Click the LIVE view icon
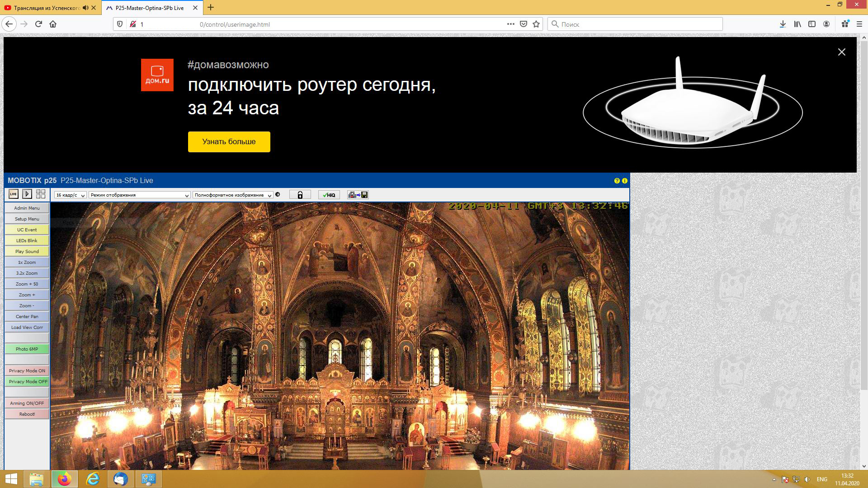Image resolution: width=868 pixels, height=488 pixels. pyautogui.click(x=14, y=194)
